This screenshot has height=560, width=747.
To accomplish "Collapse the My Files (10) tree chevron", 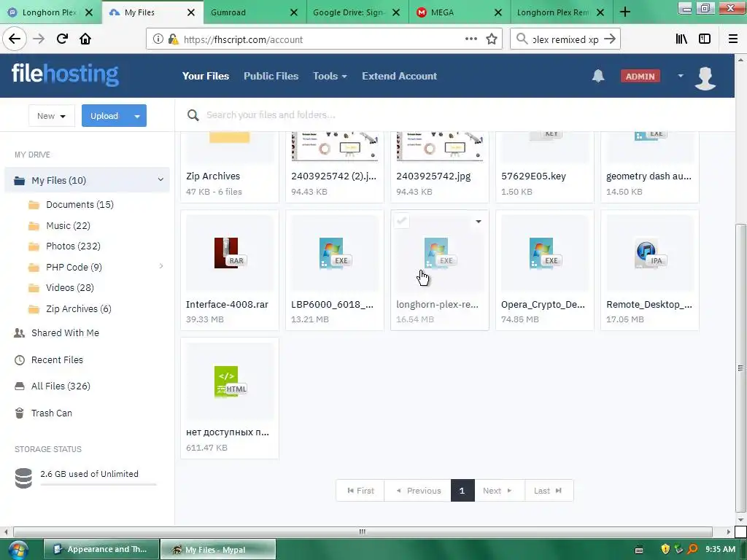I will [160, 180].
